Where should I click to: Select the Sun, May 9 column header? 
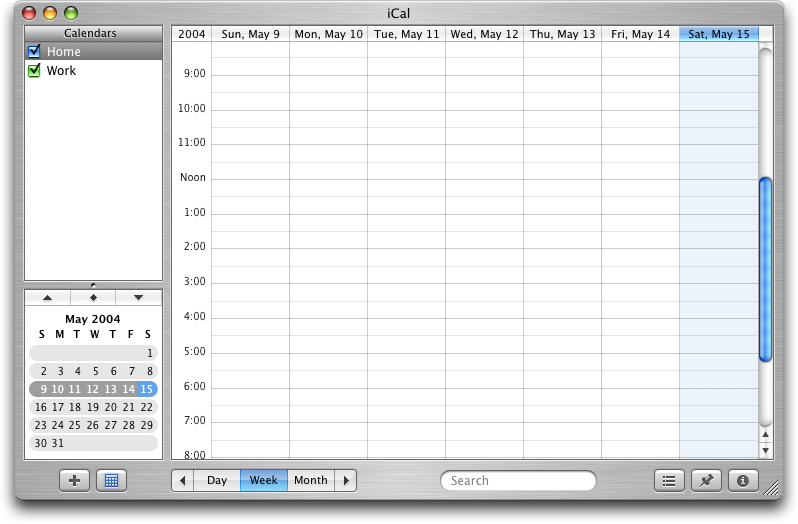point(250,34)
